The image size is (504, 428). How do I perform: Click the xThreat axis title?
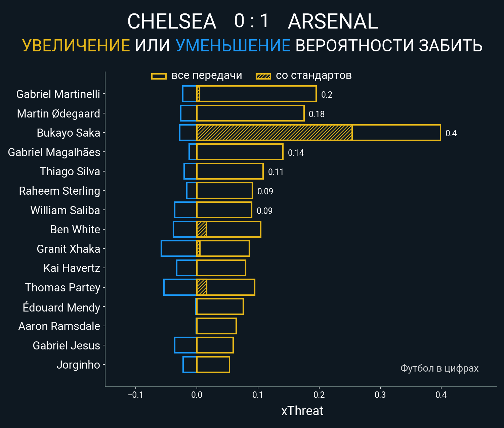tap(302, 411)
